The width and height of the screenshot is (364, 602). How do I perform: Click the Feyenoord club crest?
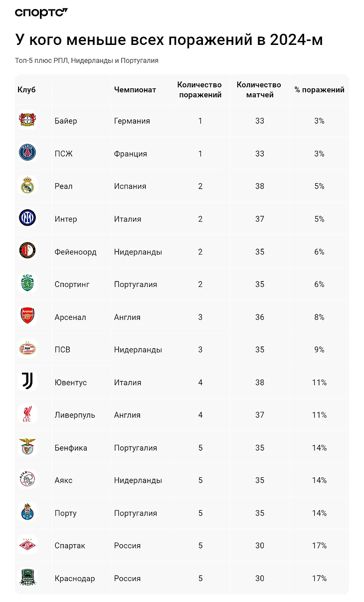point(27,252)
